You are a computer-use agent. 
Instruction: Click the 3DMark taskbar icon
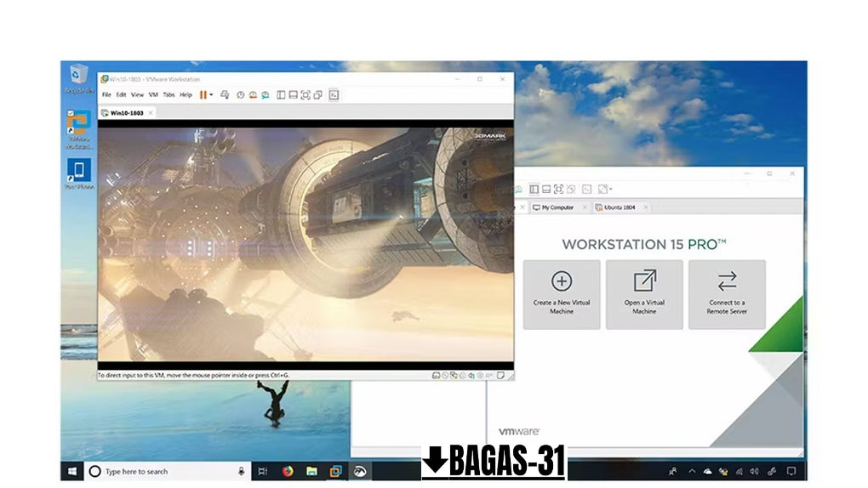tap(360, 471)
